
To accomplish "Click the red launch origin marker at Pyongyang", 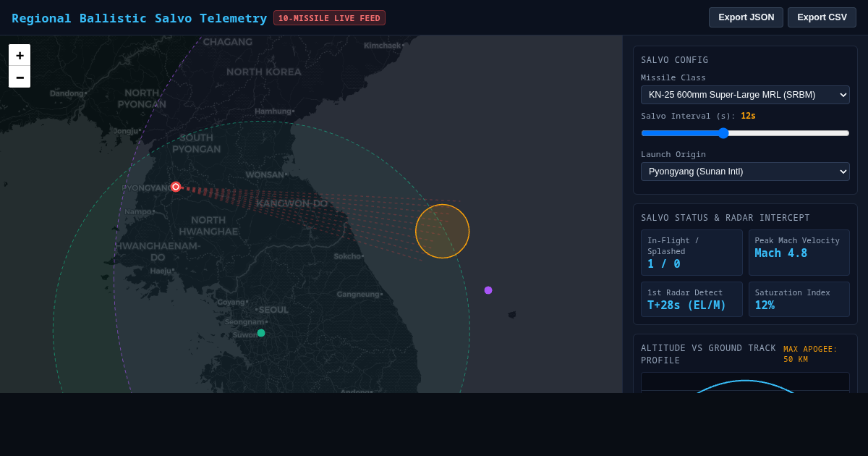I will [176, 187].
